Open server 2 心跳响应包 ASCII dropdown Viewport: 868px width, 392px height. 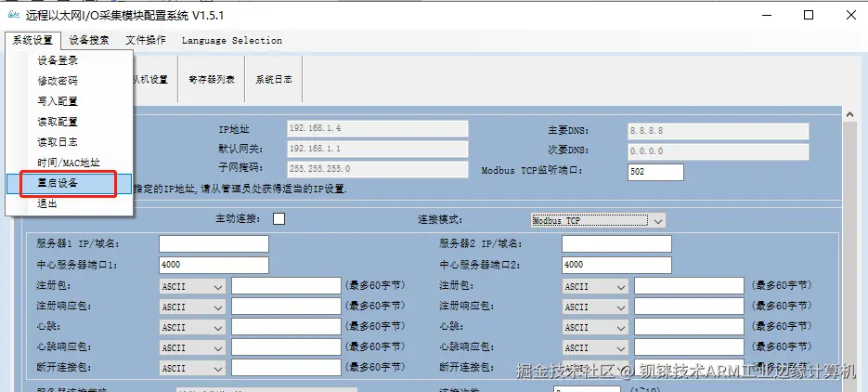click(x=595, y=347)
